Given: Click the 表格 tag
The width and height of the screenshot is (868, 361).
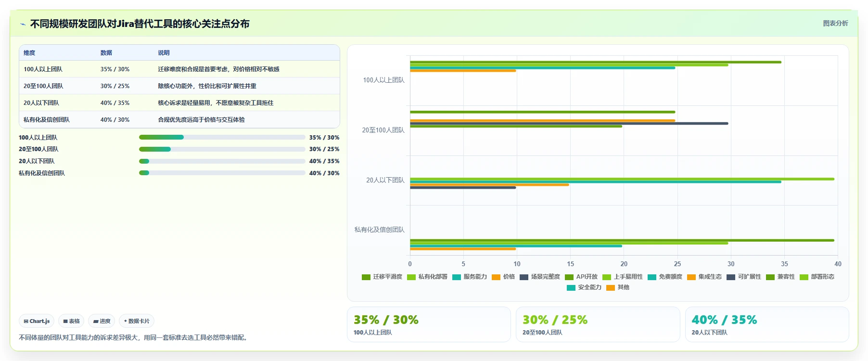Looking at the screenshot, I should coord(71,321).
